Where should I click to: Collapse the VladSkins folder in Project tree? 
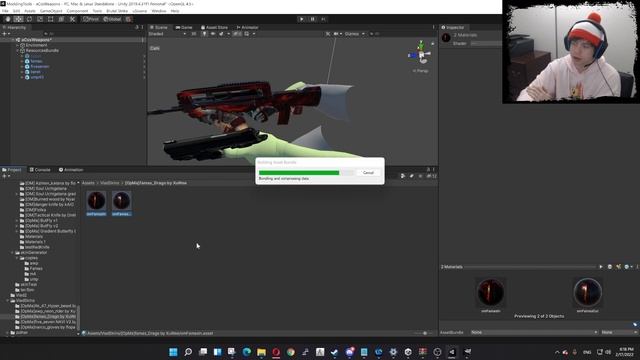point(7,300)
